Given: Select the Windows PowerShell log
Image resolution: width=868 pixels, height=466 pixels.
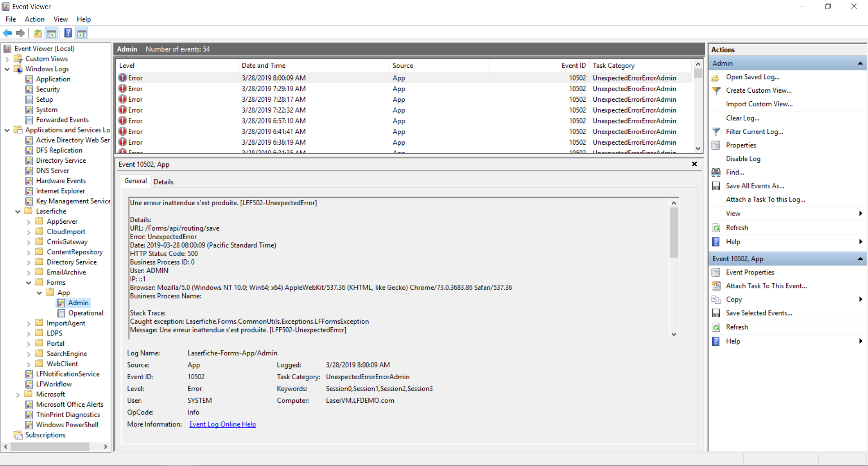Looking at the screenshot, I should click(x=67, y=425).
